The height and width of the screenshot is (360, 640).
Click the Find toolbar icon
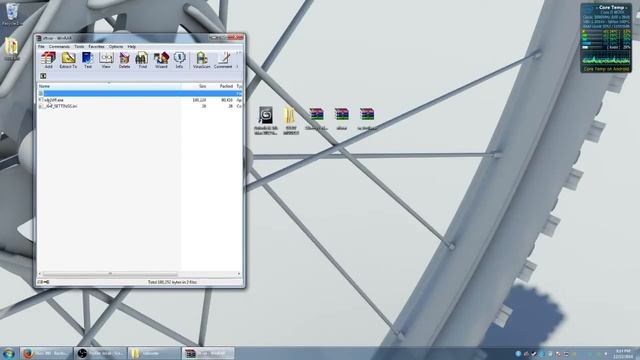[142, 60]
